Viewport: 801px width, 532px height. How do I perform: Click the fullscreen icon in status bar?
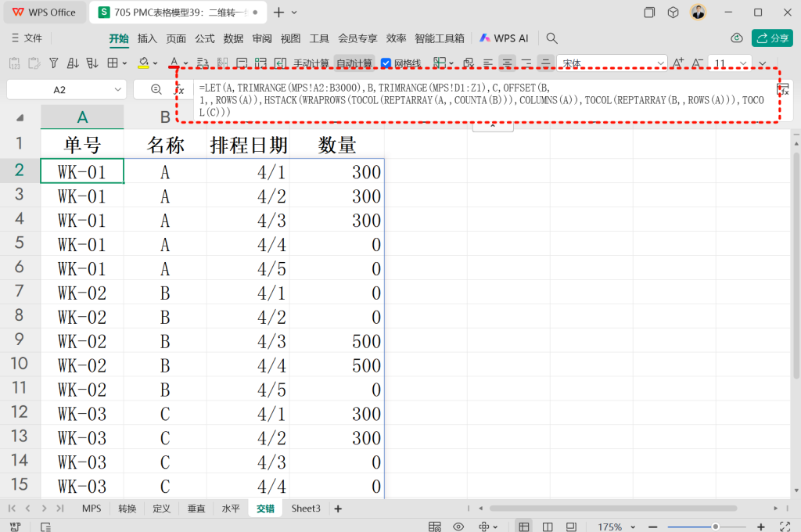pyautogui.click(x=785, y=527)
